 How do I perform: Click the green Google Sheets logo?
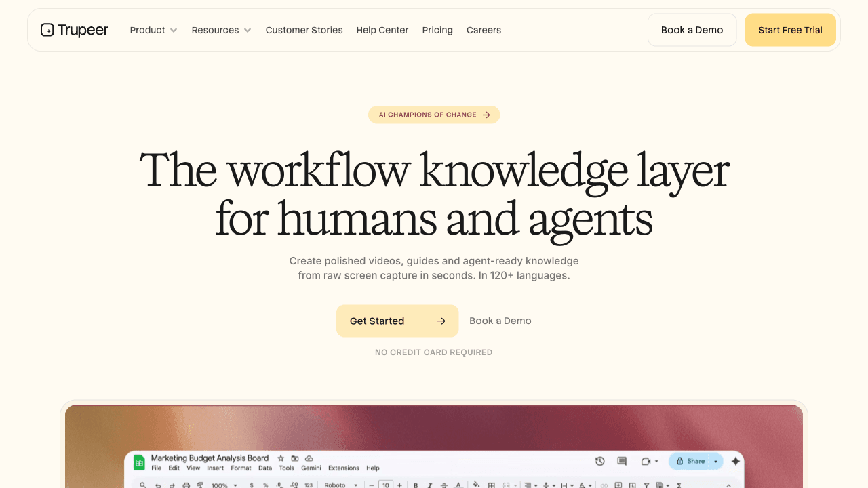click(x=139, y=462)
